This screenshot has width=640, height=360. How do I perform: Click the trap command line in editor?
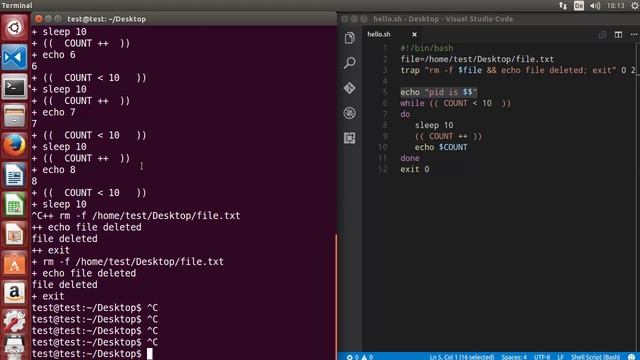(x=518, y=70)
